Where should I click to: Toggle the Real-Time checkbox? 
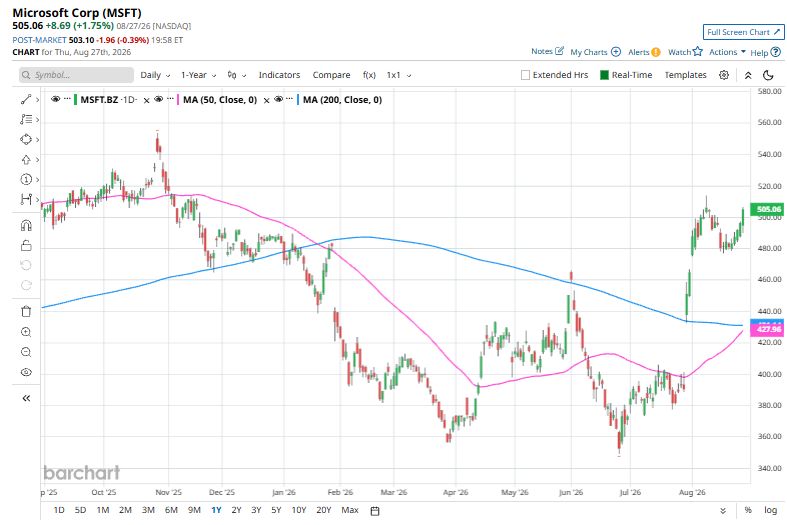(x=604, y=75)
